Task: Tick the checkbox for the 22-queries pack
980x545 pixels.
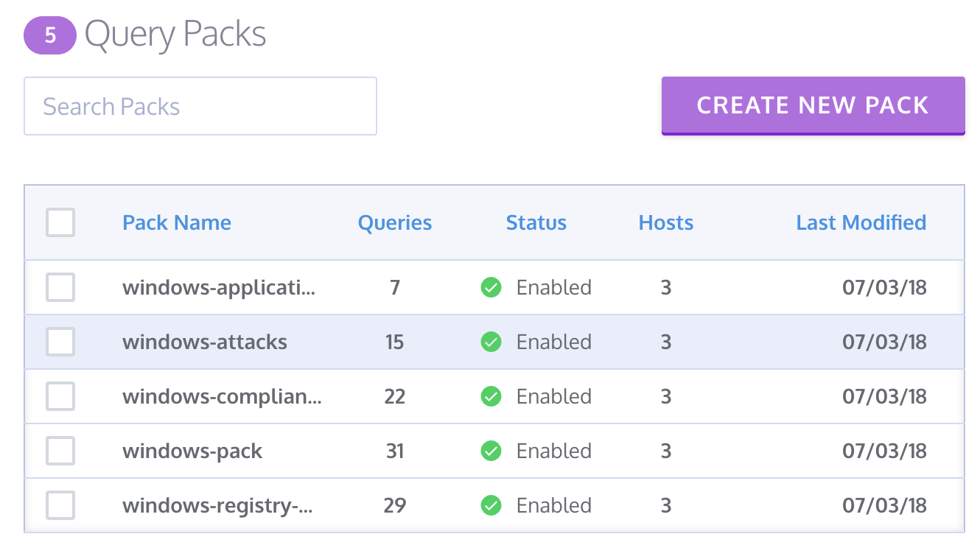Action: tap(60, 396)
